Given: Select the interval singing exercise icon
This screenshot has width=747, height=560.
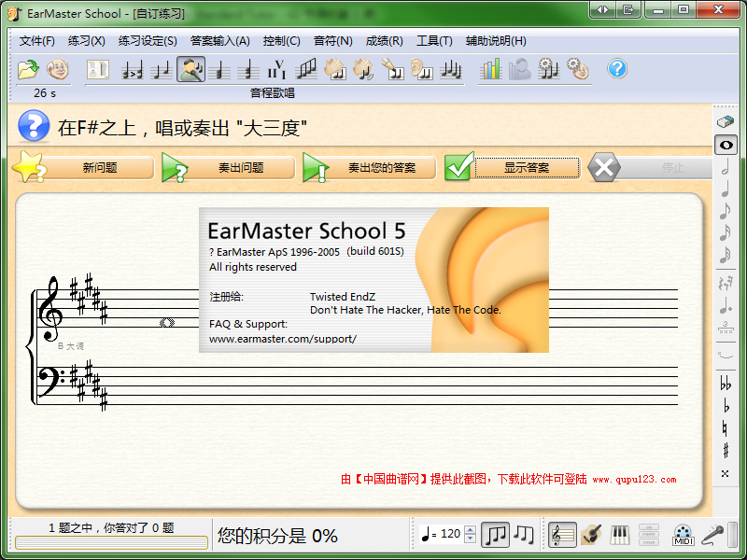Looking at the screenshot, I should 191,69.
